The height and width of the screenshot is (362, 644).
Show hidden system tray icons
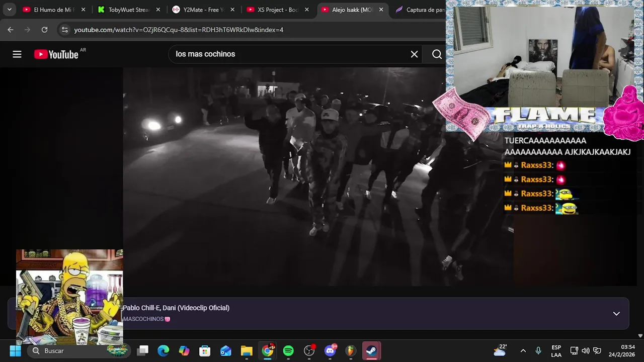pos(523,350)
